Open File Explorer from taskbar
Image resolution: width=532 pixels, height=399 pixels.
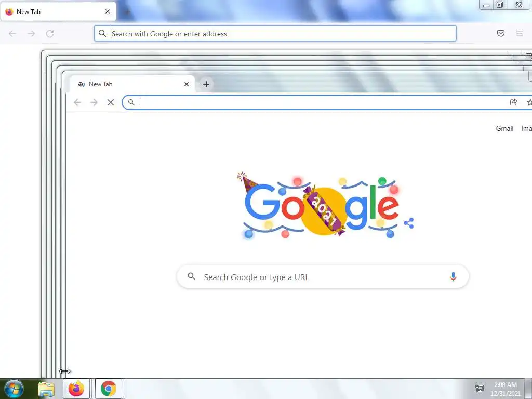(46, 389)
